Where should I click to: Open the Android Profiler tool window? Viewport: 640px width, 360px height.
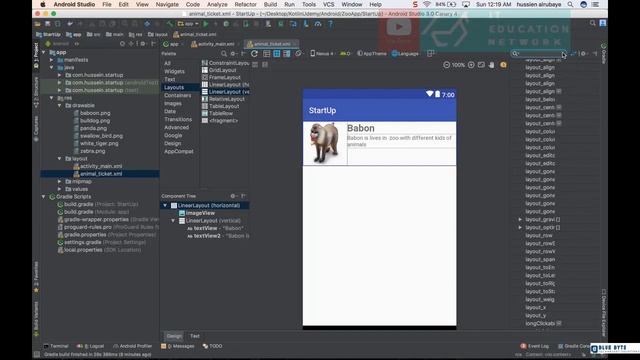pyautogui.click(x=132, y=346)
